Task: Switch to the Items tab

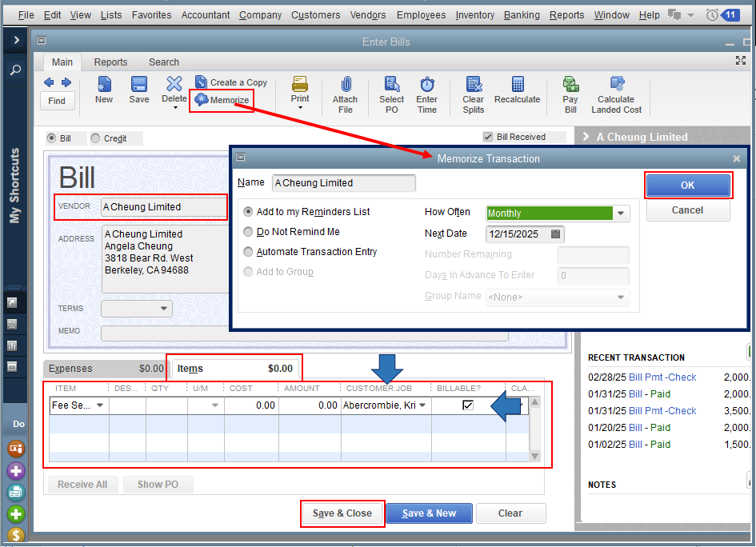Action: pos(235,369)
